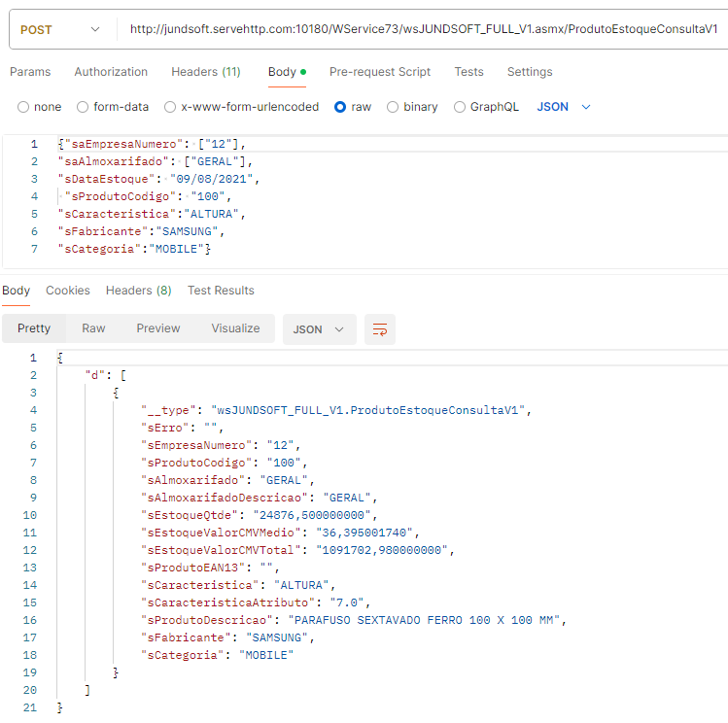
Task: Open the Pre-request Script tab
Action: pos(379,72)
